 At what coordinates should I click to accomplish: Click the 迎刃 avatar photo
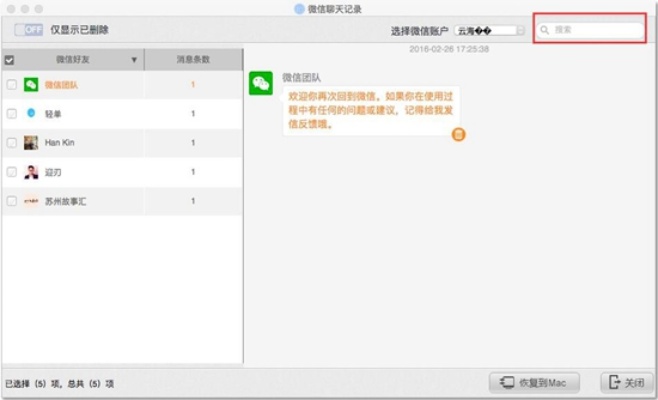[x=31, y=172]
